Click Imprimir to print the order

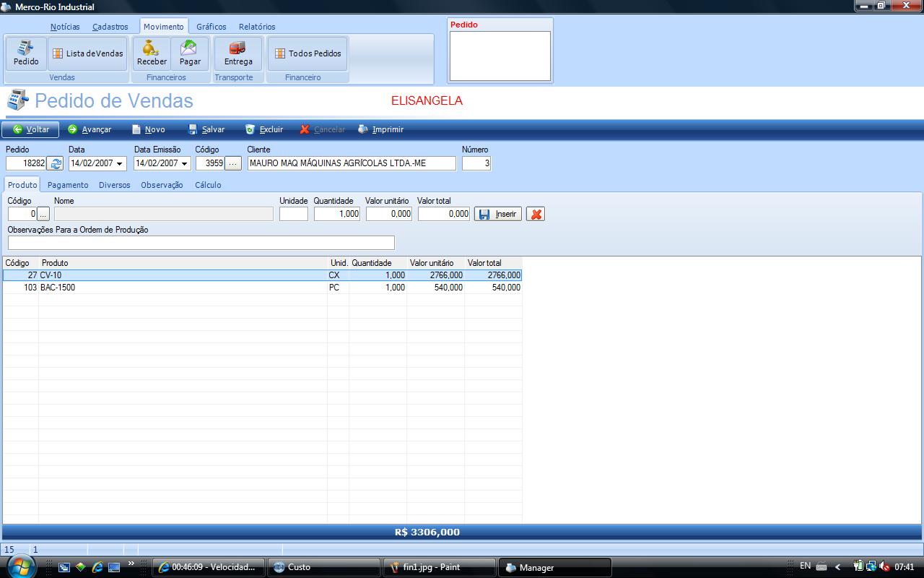click(380, 129)
